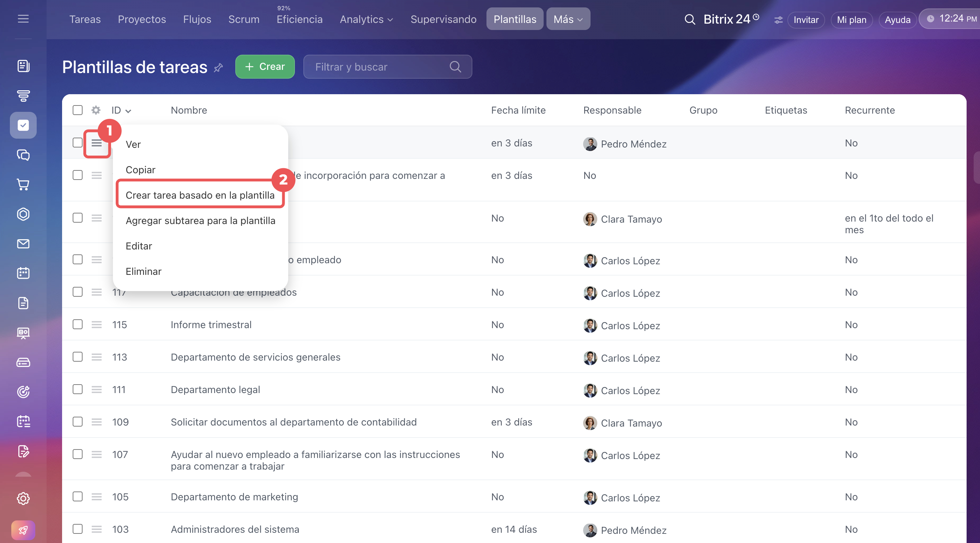The height and width of the screenshot is (543, 980).
Task: Click the rocket icon in sidebar
Action: coord(23,530)
